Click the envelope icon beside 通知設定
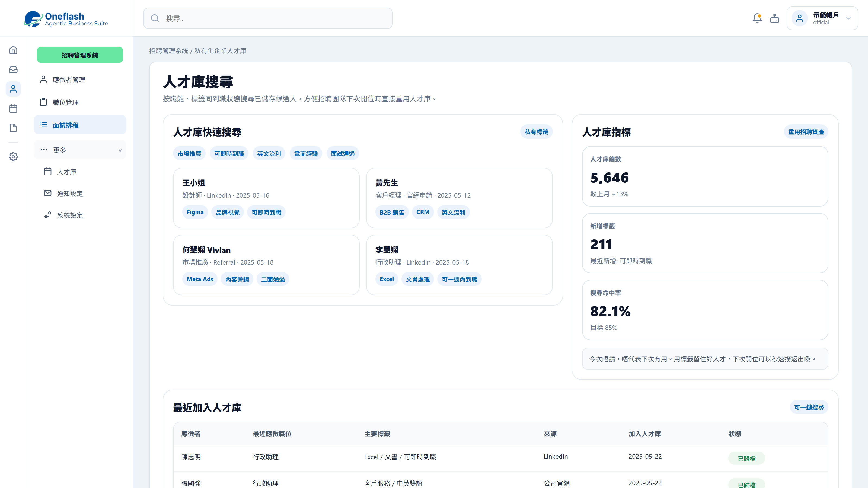868x488 pixels. pos(48,193)
